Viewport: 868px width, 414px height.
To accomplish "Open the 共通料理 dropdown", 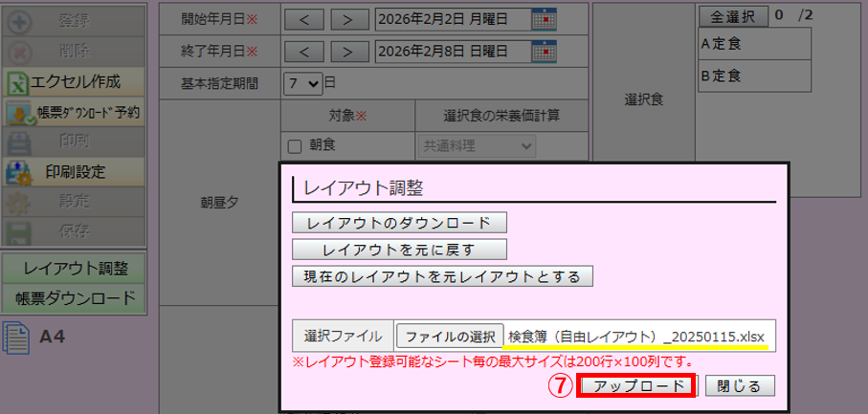I will pos(477,145).
